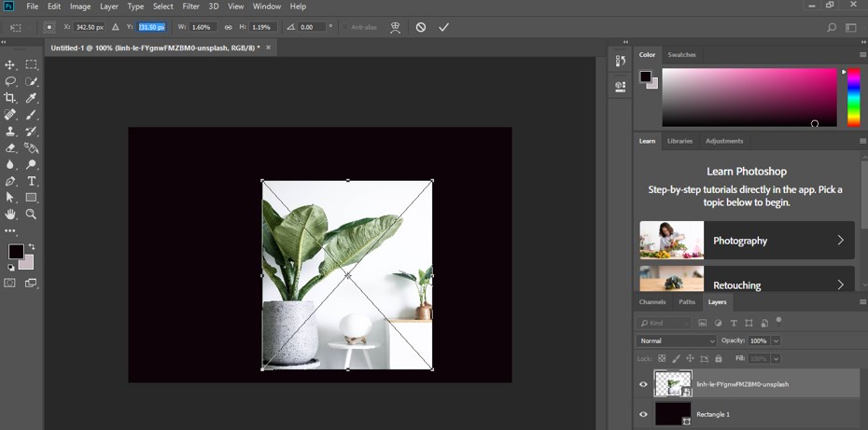Image resolution: width=868 pixels, height=430 pixels.
Task: Open the Normal blend mode dropdown
Action: pyautogui.click(x=677, y=340)
